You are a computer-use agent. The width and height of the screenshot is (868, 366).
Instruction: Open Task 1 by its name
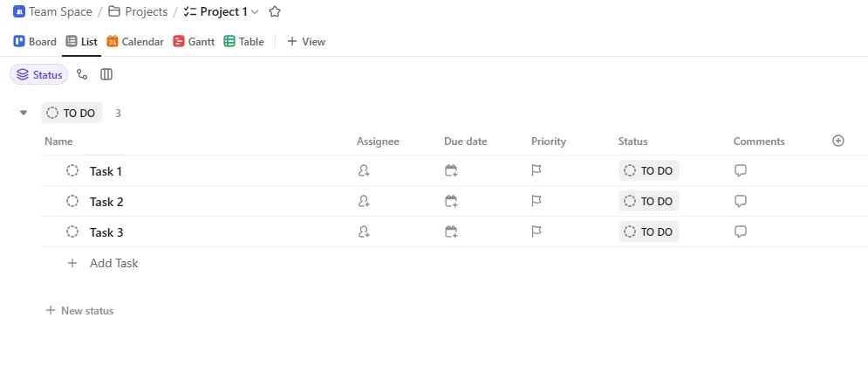(x=106, y=171)
